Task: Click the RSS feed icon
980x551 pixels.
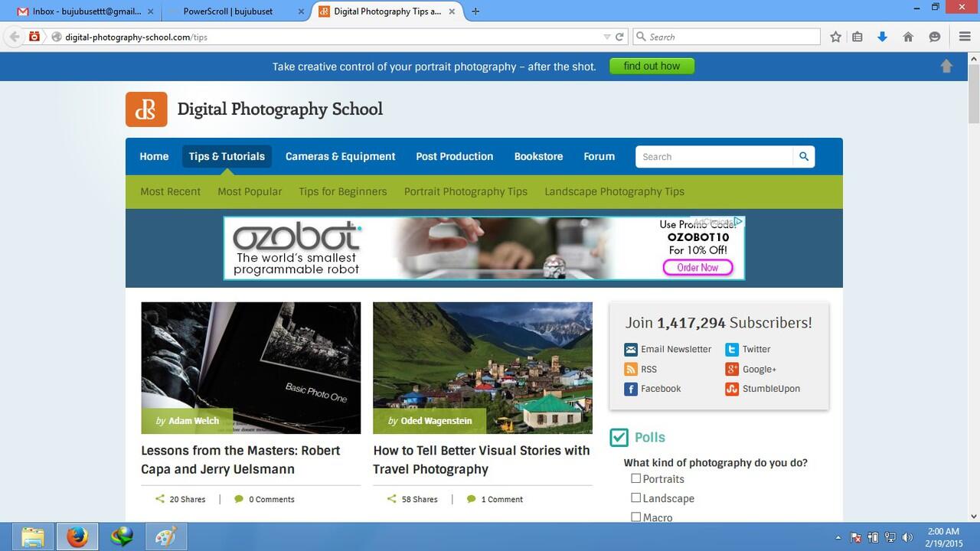Action: pos(631,369)
